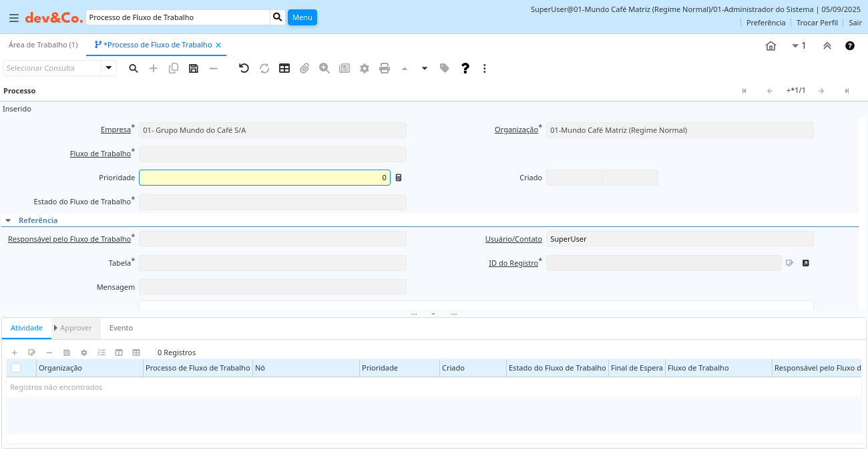Toggle grid view in main toolbar
The image size is (868, 450).
click(x=284, y=68)
